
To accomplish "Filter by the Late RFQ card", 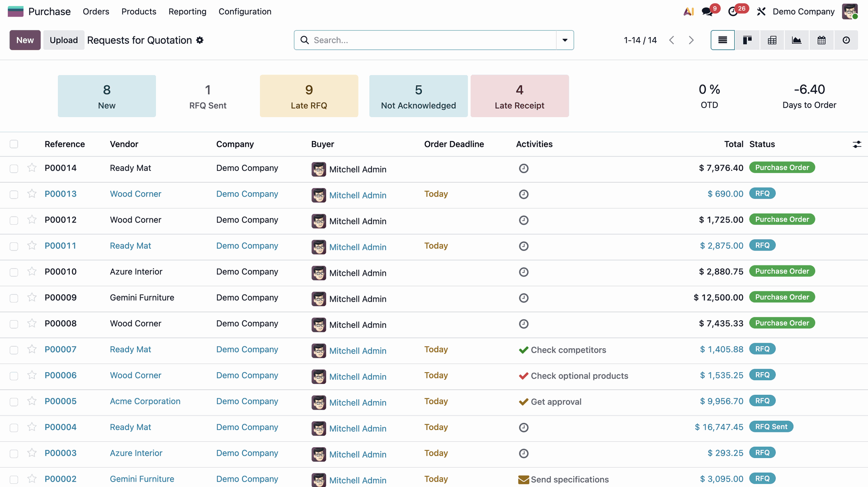I will pos(309,96).
